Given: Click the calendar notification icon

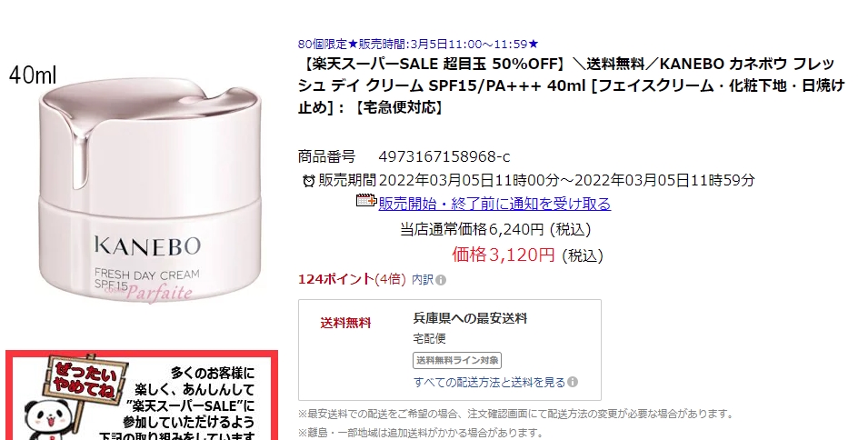Looking at the screenshot, I should tap(366, 201).
